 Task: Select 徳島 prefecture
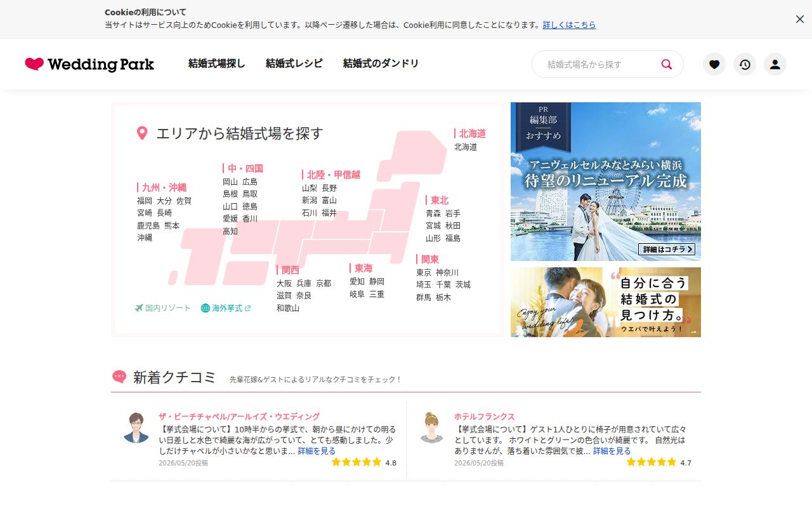tap(250, 206)
